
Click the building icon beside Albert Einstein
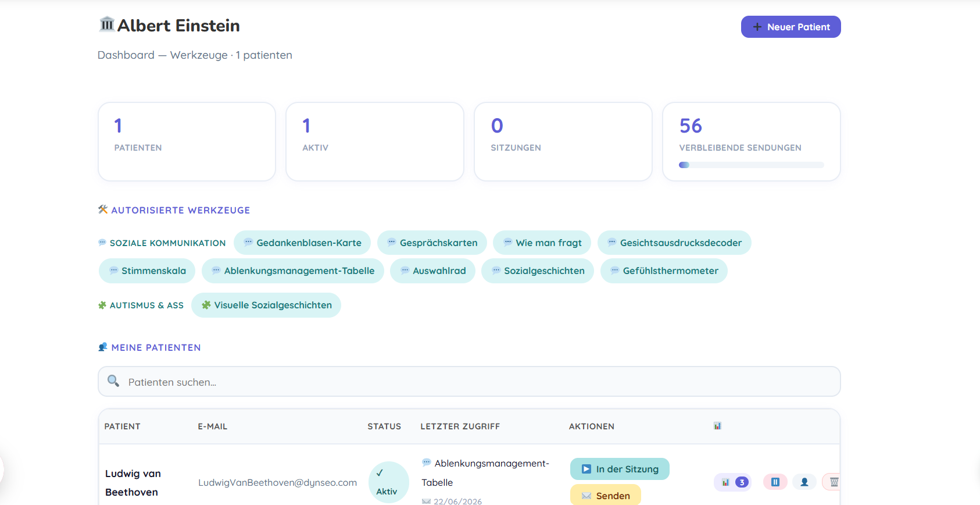pyautogui.click(x=107, y=24)
